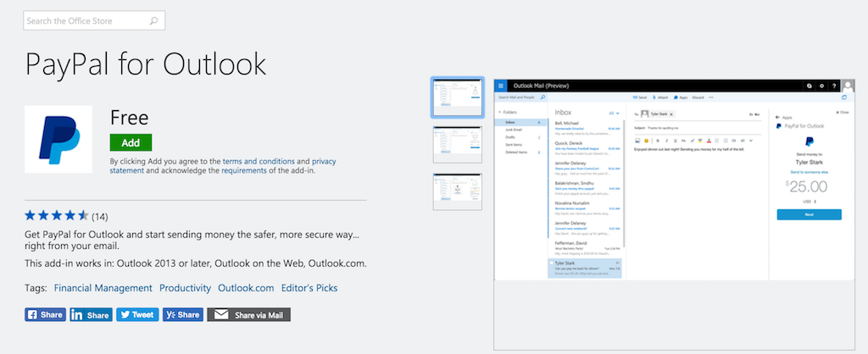Viewport: 868px width, 354px height.
Task: Click Share via Mail button
Action: 249,315
